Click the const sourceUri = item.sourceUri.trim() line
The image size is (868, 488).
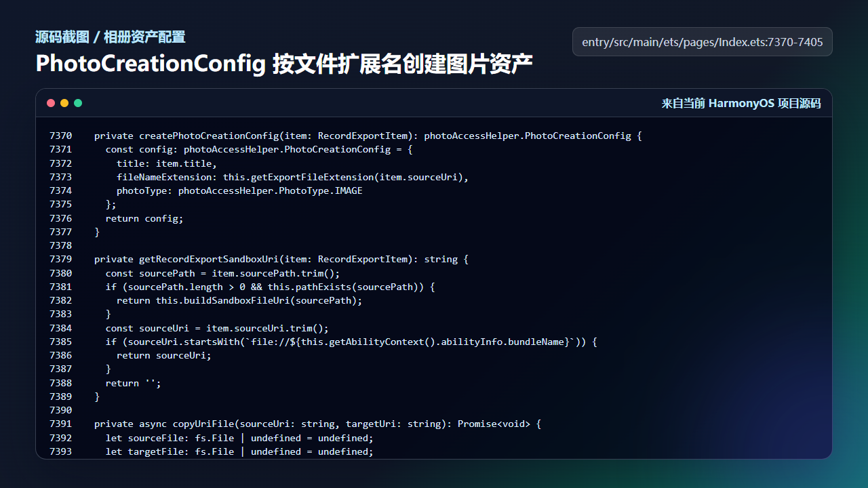(x=217, y=328)
